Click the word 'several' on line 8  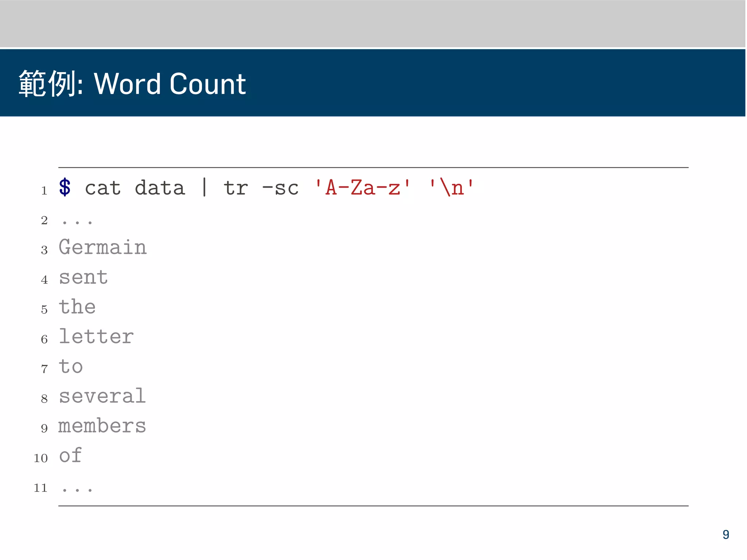click(102, 396)
